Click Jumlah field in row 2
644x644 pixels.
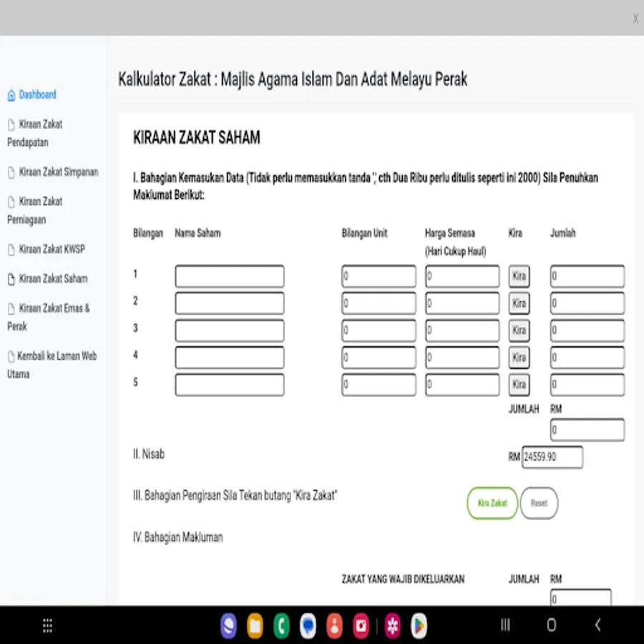point(587,303)
